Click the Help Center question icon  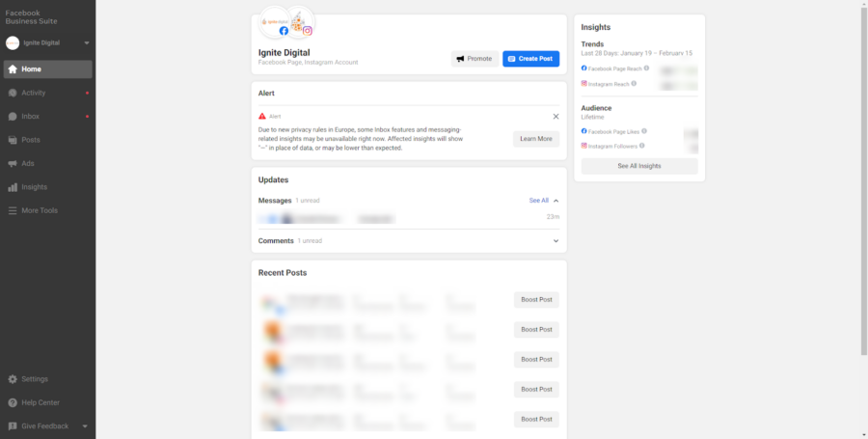point(13,402)
